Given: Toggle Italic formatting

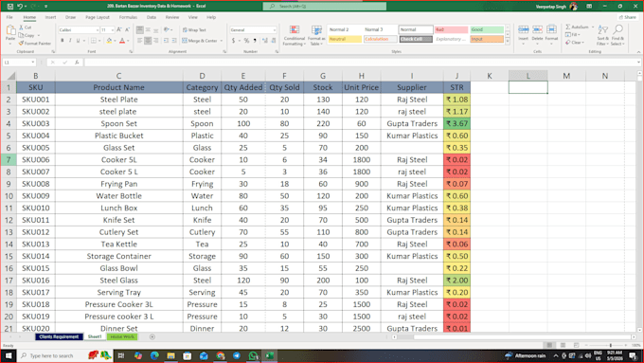Looking at the screenshot, I should click(70, 41).
